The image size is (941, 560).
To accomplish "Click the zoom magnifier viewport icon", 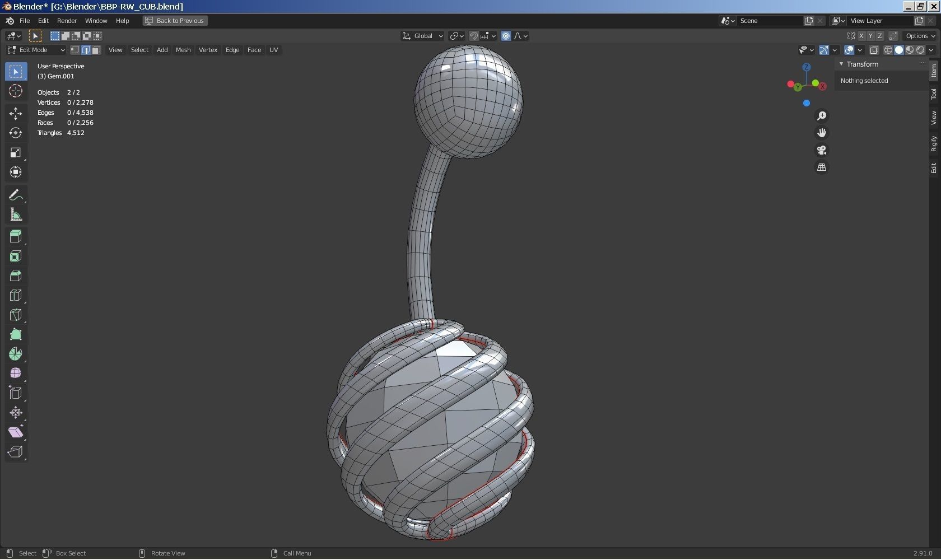I will (x=822, y=116).
